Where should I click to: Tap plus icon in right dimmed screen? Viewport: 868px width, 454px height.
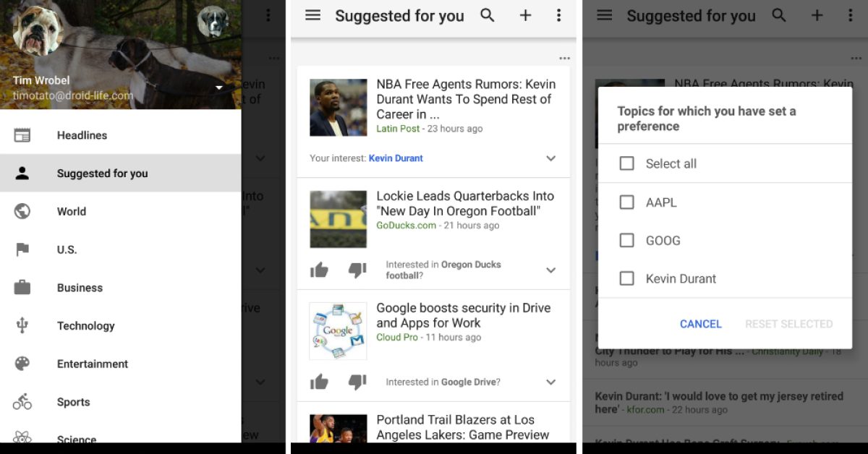point(817,15)
